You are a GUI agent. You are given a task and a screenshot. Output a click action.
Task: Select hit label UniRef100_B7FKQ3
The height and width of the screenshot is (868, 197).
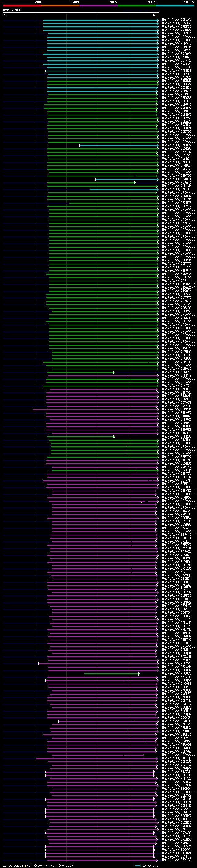pos(177,436)
